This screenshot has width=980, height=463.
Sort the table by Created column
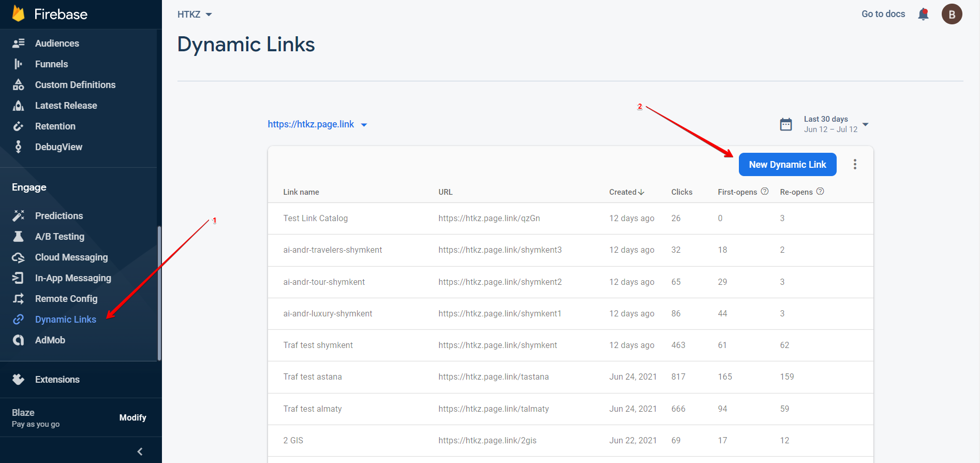[626, 192]
